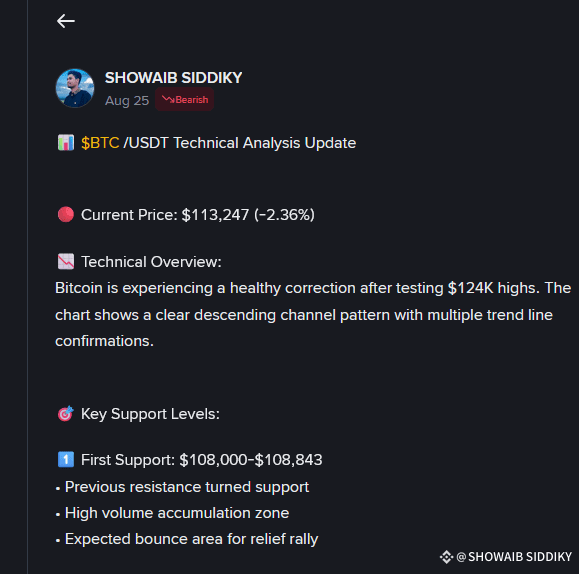This screenshot has height=574, width=579.
Task: Click the @SHOWAIB SIDDIKY watermark text
Action: pos(514,557)
